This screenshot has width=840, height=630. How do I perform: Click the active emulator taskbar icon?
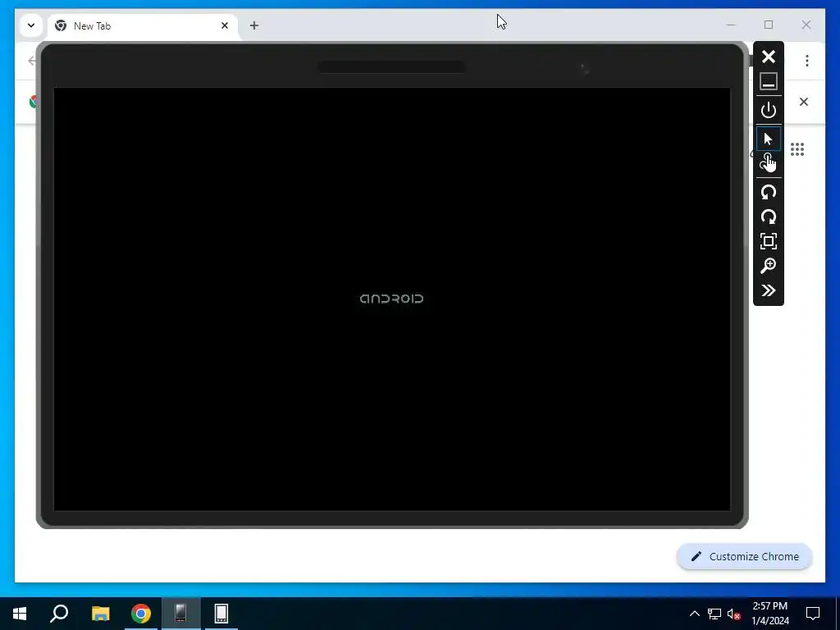point(181,614)
